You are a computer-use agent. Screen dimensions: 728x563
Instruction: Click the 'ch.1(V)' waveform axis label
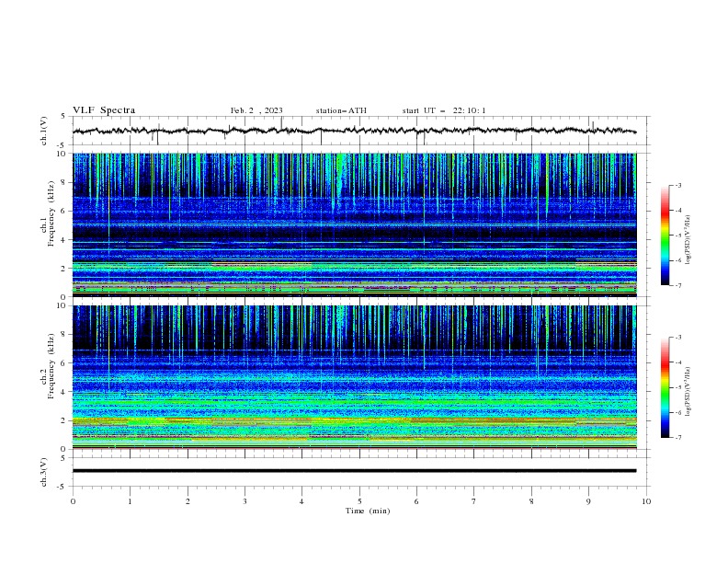click(44, 131)
